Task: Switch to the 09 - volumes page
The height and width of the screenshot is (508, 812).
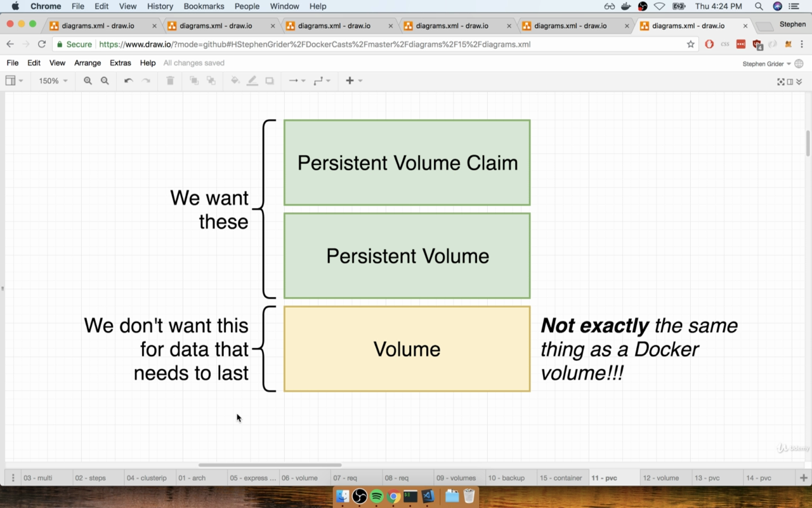Action: [x=455, y=478]
